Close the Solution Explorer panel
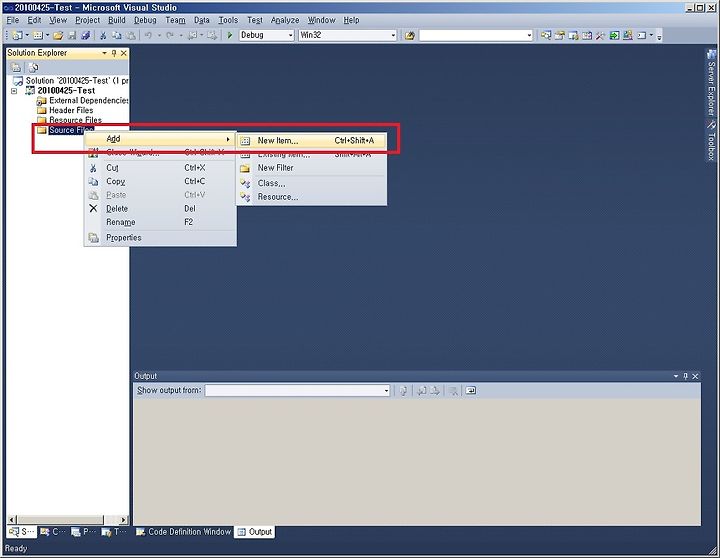 click(124, 53)
